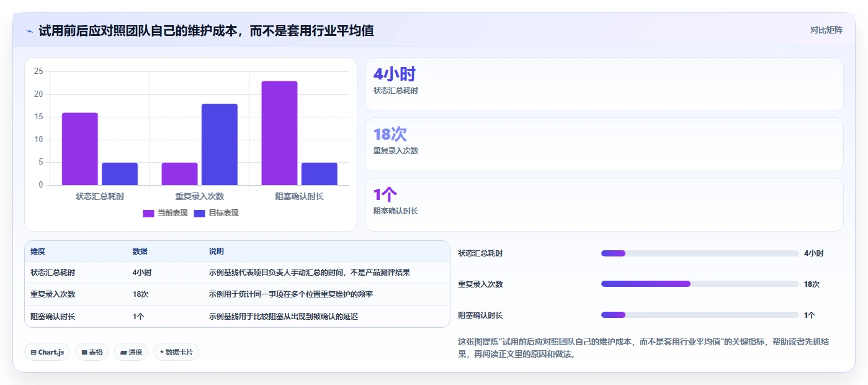This screenshot has width=868, height=385.
Task: Click the blue 重复录入次数 bar in chart
Action: [220, 144]
